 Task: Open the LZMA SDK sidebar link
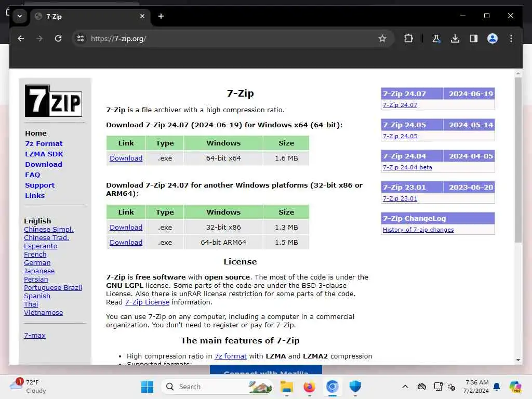tap(44, 154)
